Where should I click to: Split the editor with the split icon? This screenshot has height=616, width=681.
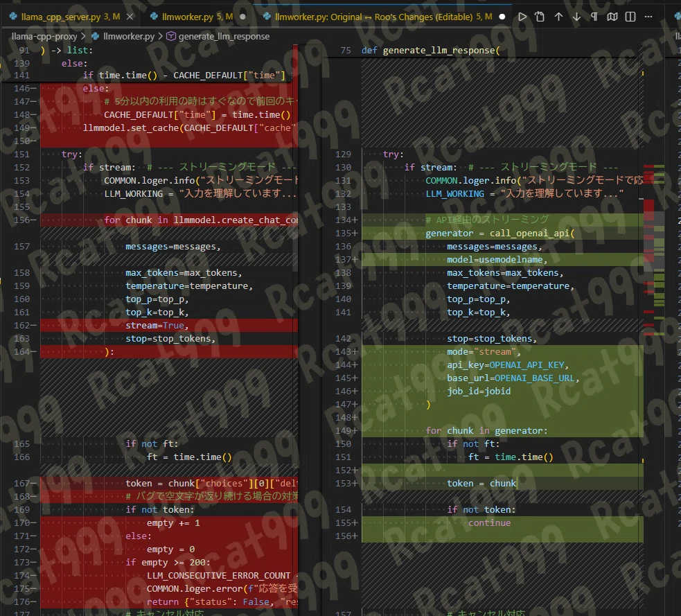pyautogui.click(x=630, y=17)
